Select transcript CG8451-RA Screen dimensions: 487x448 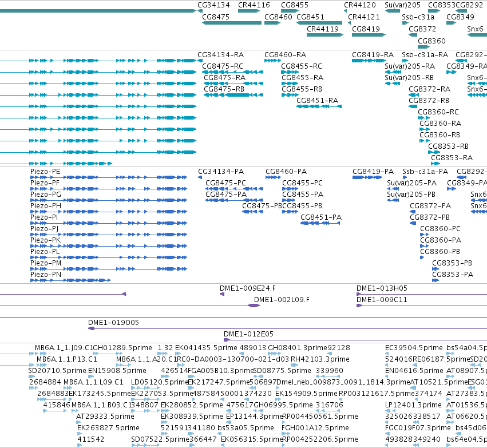(318, 101)
